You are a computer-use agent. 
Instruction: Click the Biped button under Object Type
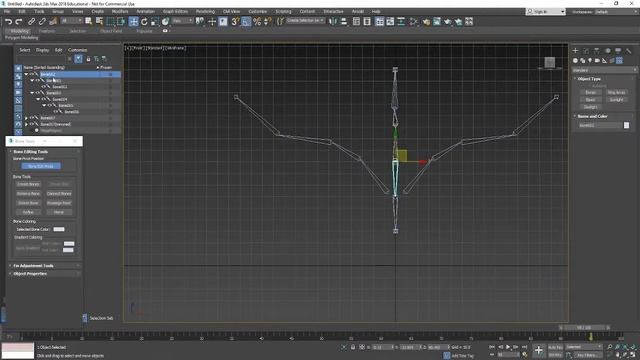(x=590, y=100)
